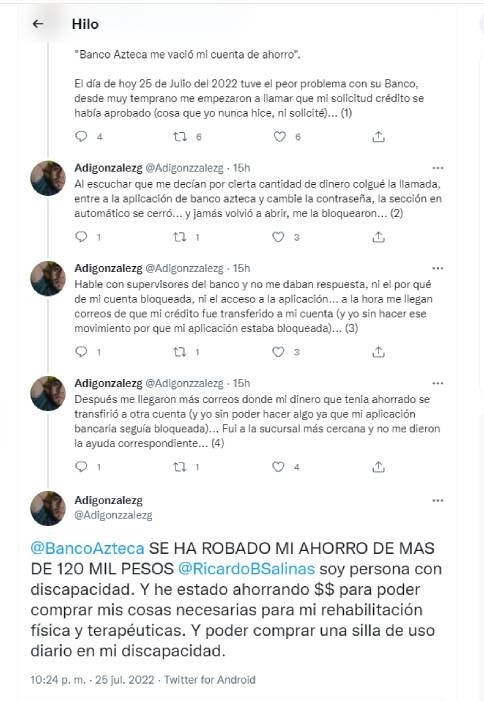Like the tweet ending with (1)
484x701 pixels.
click(x=279, y=136)
